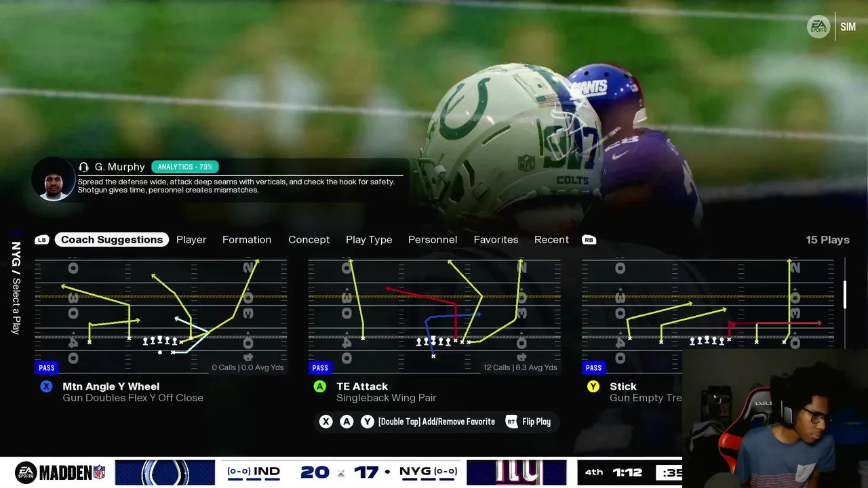Click the NYG Select a Play side label

click(x=16, y=288)
